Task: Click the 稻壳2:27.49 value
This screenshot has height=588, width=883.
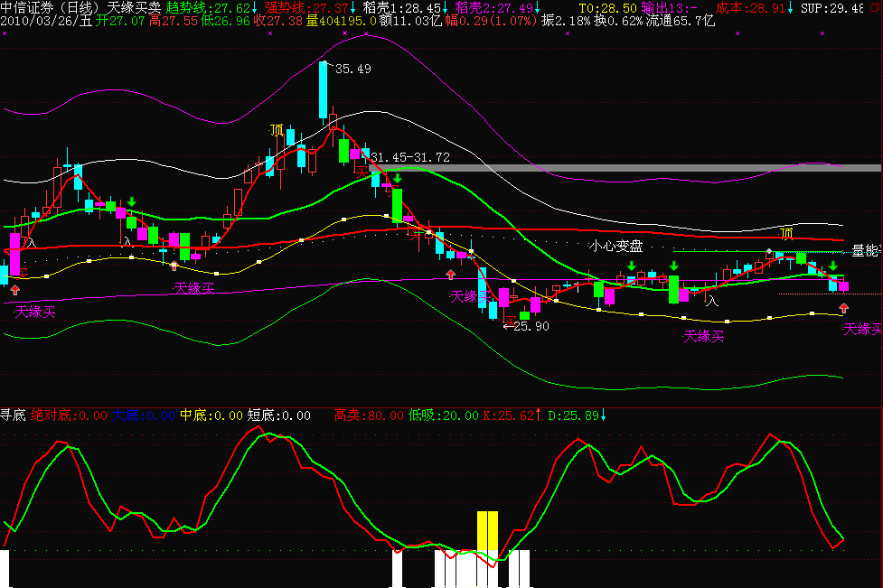Action: pos(494,8)
